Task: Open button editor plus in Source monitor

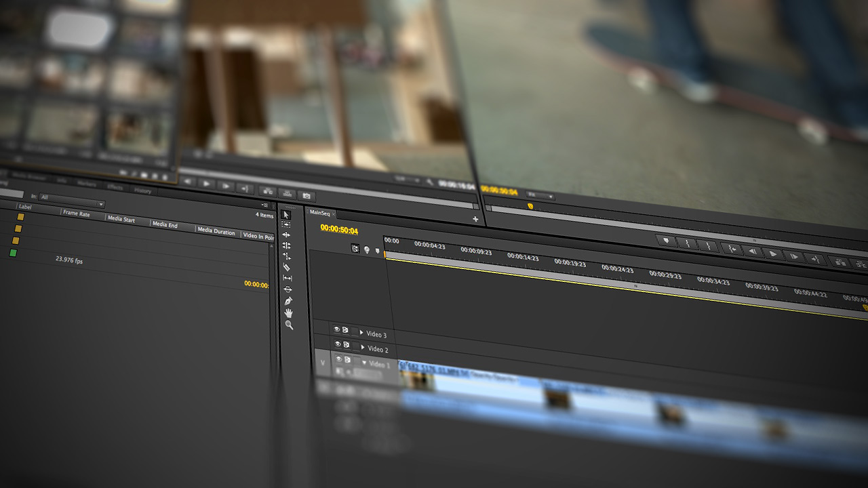Action: point(475,219)
